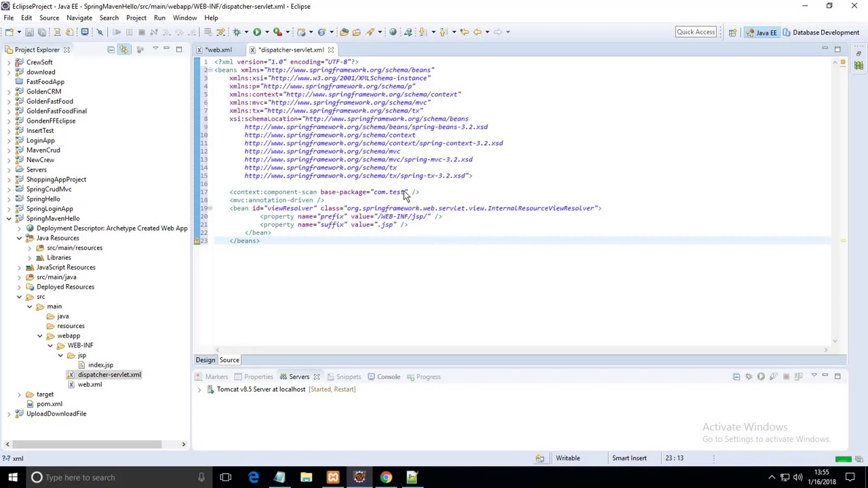Maximize the editor area
Screen dimensions: 868x488
pos(837,49)
